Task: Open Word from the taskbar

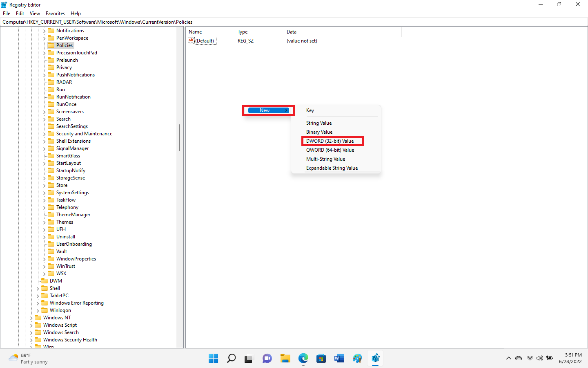Action: coord(339,359)
